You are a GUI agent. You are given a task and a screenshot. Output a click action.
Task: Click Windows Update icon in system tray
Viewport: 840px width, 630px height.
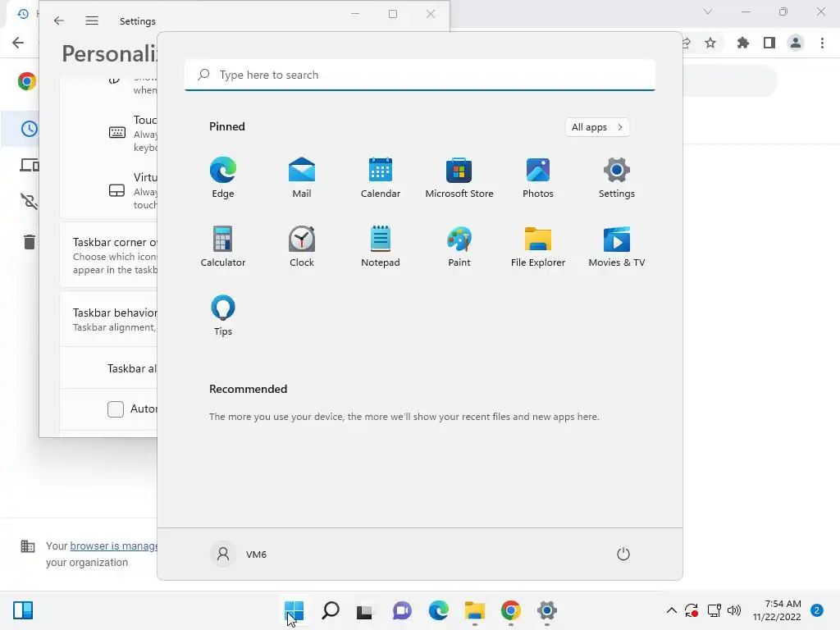[x=692, y=610]
